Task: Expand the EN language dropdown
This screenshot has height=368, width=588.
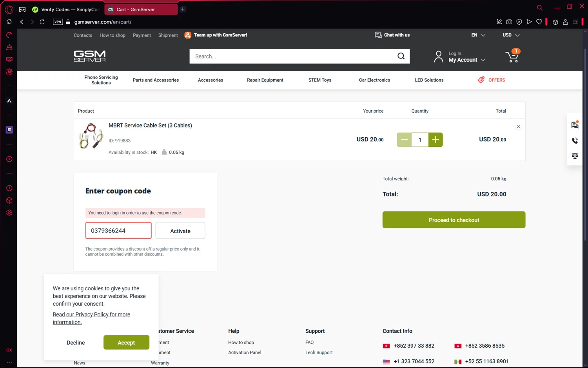Action: (478, 35)
